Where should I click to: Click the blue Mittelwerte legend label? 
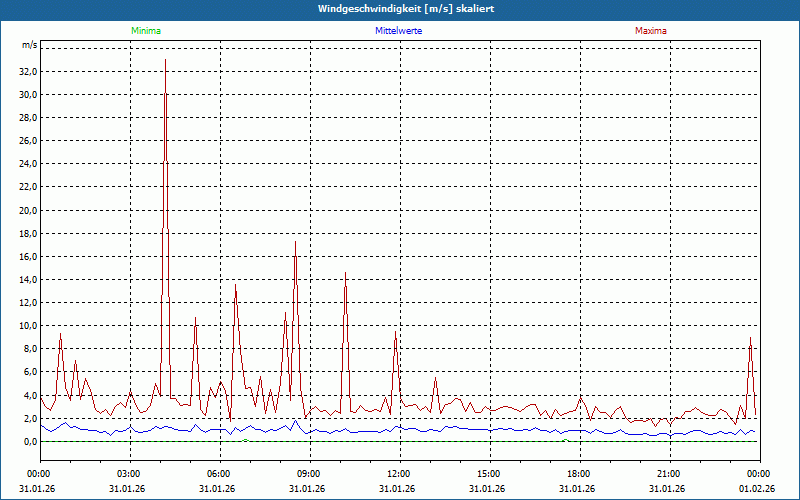click(x=398, y=31)
